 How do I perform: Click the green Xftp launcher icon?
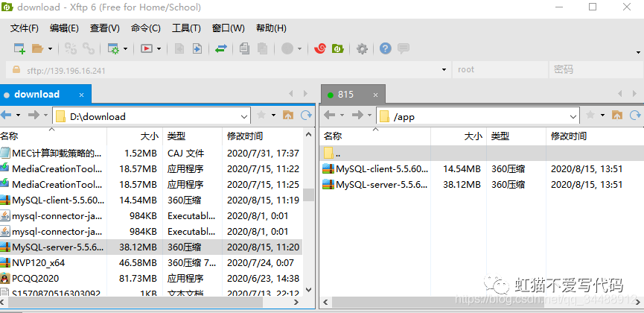(337, 48)
